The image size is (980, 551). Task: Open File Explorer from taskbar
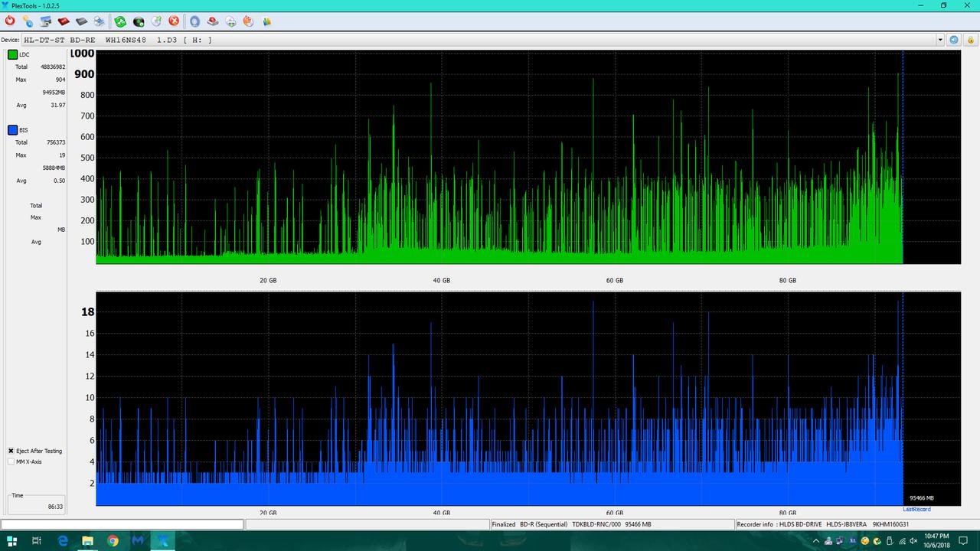[87, 541]
